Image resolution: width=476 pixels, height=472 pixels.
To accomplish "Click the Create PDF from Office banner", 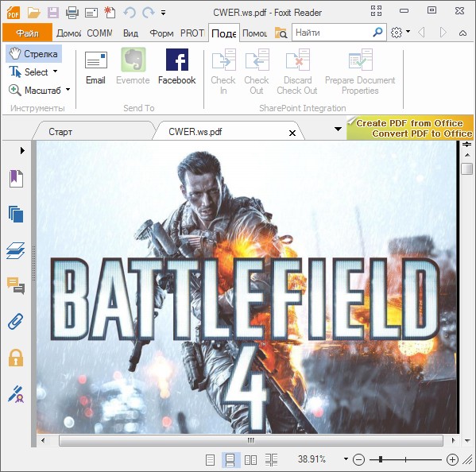I will coord(410,128).
